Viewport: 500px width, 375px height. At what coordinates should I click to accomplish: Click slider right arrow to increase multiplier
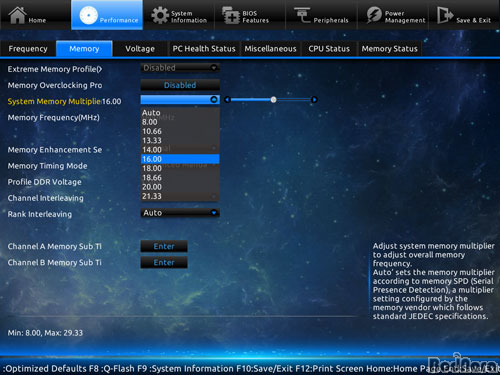314,99
